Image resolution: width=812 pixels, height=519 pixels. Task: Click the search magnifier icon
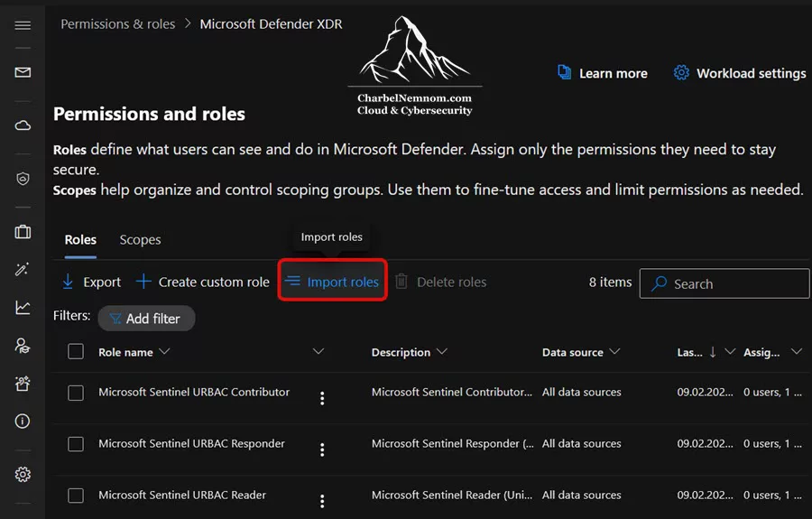click(x=659, y=283)
